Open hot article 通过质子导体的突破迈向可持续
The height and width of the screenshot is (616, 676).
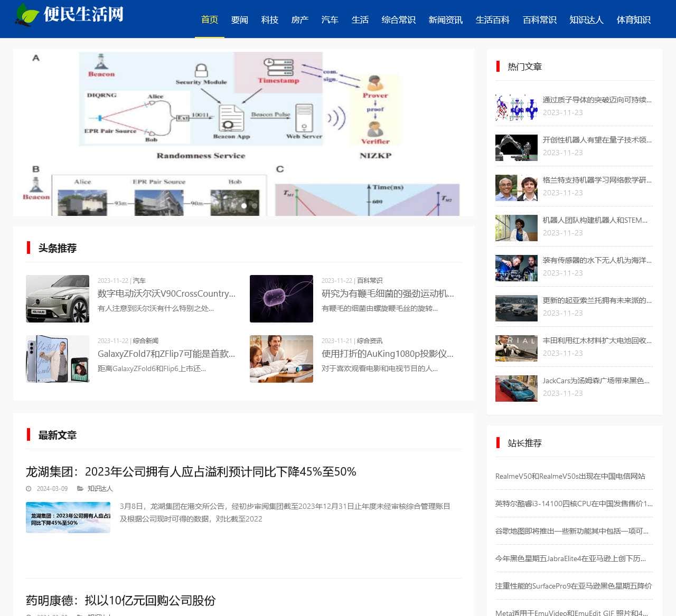[x=597, y=100]
